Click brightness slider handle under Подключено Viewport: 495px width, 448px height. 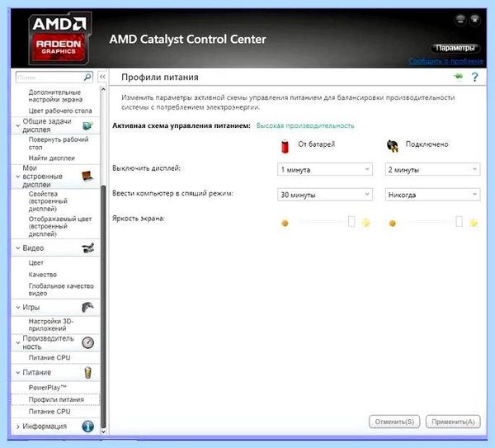pos(459,221)
